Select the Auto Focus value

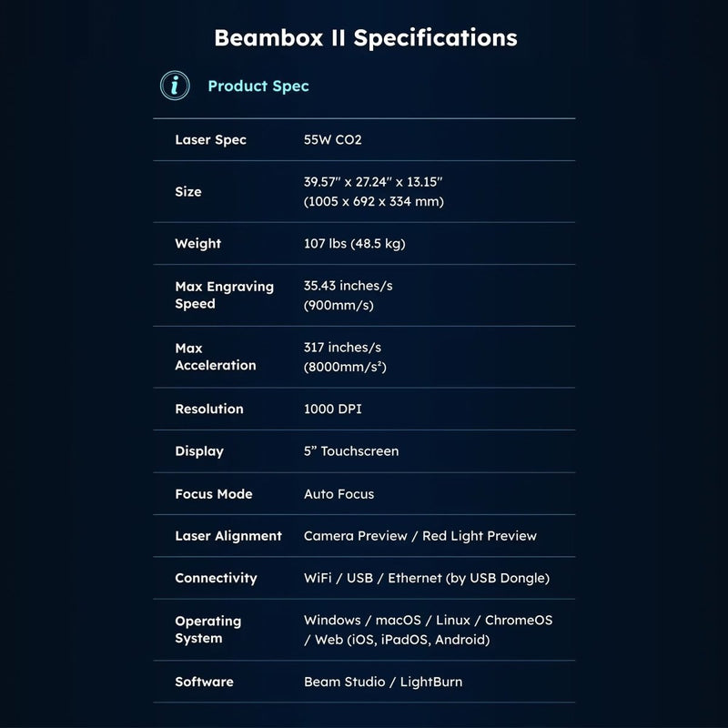(x=339, y=494)
